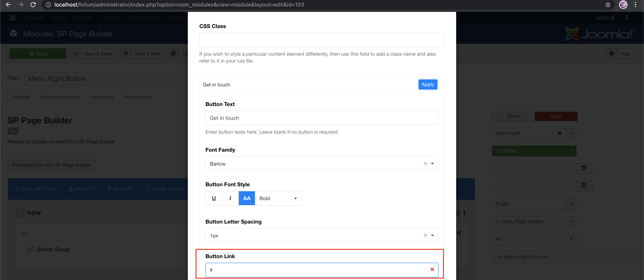Click the browser reload icon
644x280 pixels.
[33, 5]
